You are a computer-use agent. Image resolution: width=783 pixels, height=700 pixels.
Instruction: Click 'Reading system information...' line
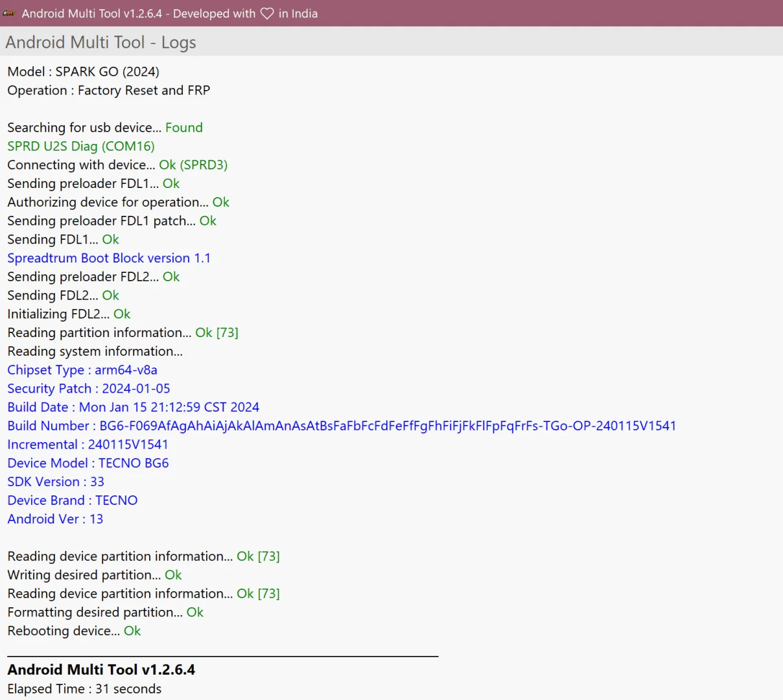95,351
